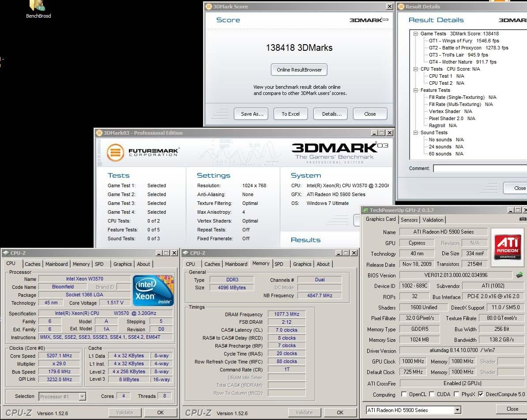Image resolution: width=527 pixels, height=420 pixels.
Task: Click the Futuremark orange logo icon
Action: (x=115, y=153)
